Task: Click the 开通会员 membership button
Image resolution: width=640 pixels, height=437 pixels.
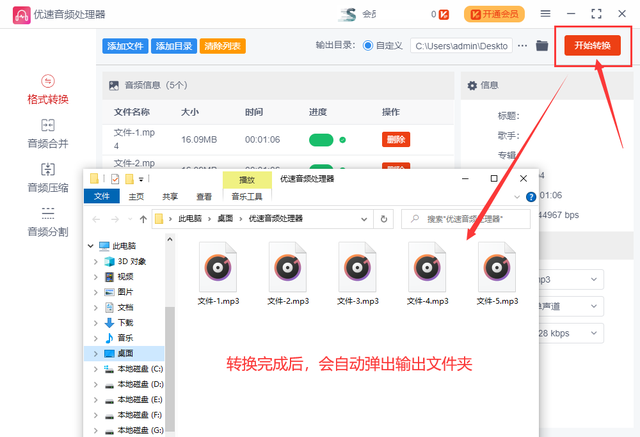Action: (x=494, y=14)
